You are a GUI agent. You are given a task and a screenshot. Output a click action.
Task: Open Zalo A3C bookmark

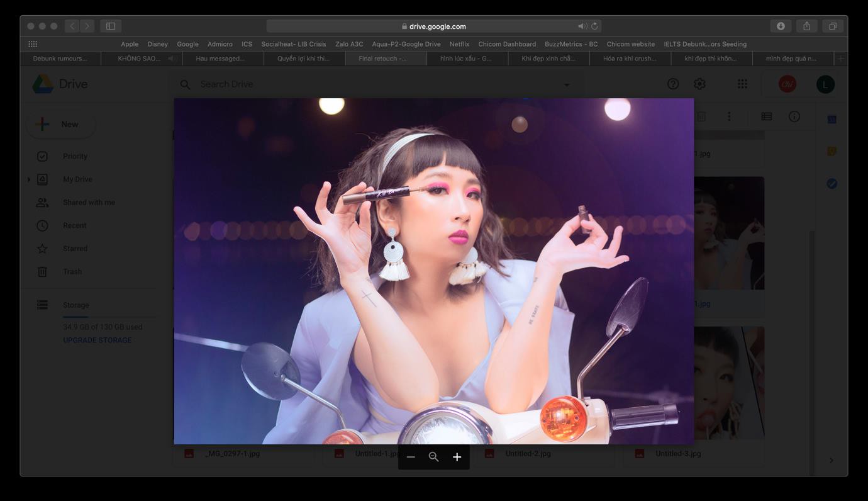point(349,44)
